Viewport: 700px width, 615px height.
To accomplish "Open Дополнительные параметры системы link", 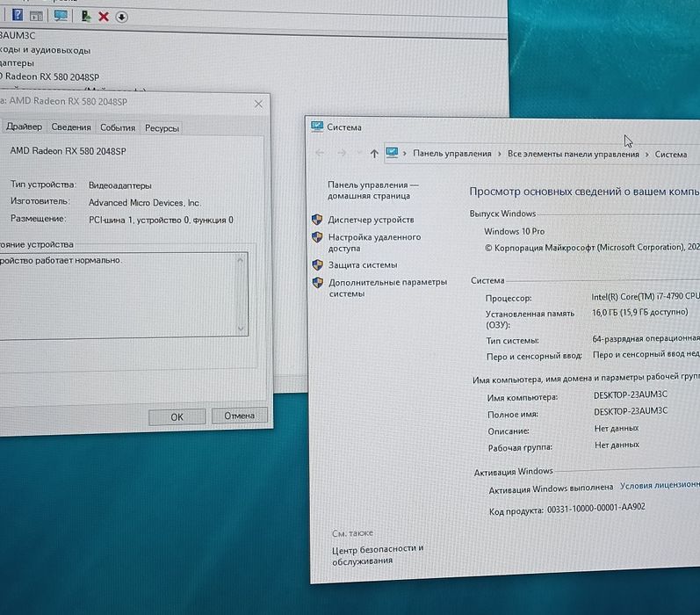I will point(388,288).
